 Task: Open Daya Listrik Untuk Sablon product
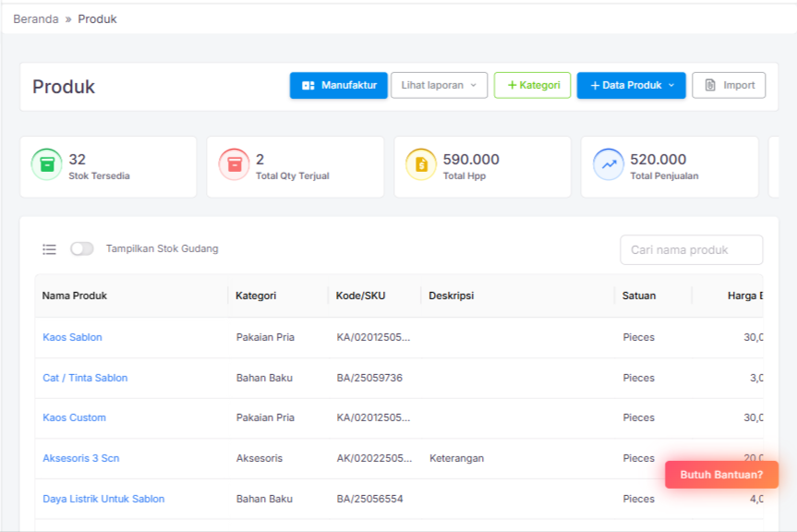tap(103, 499)
